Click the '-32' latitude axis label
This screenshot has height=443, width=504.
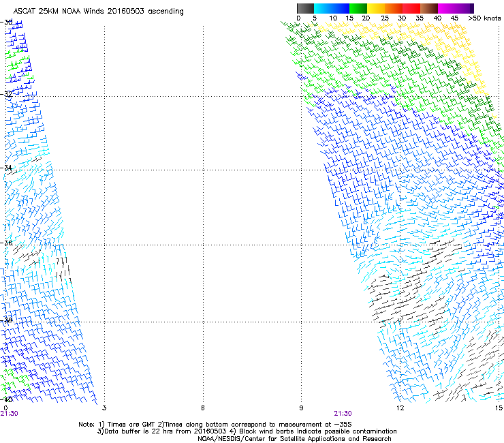click(6, 94)
